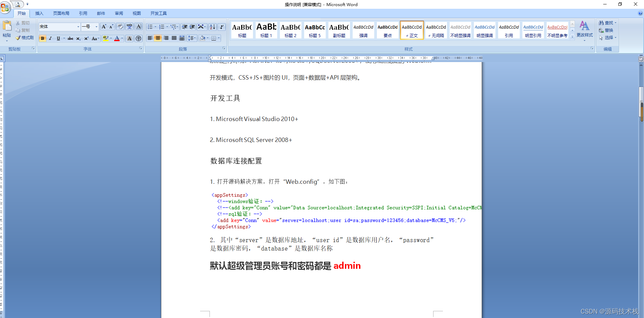The image size is (644, 318).
Task: Apply superscript formatting
Action: pyautogui.click(x=86, y=38)
